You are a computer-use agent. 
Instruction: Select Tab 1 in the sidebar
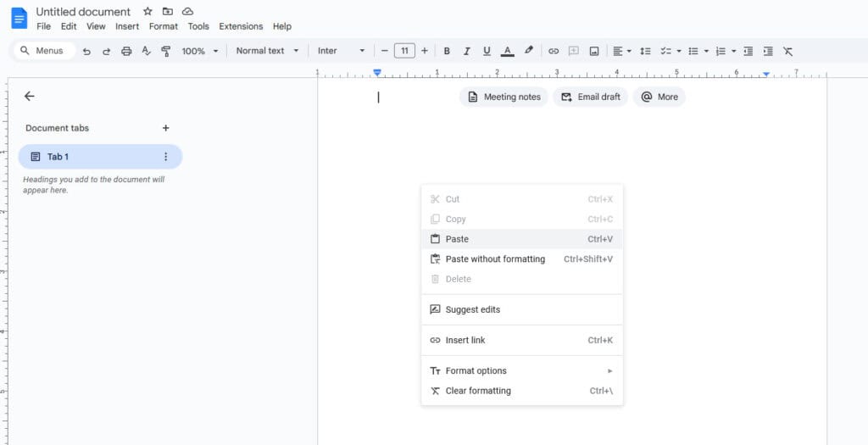click(100, 157)
